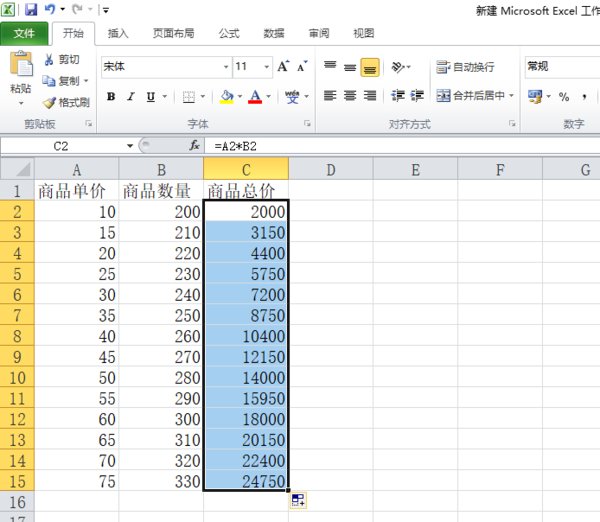Switch to the 公式 Formulas tab
This screenshot has width=600, height=522.
[229, 33]
